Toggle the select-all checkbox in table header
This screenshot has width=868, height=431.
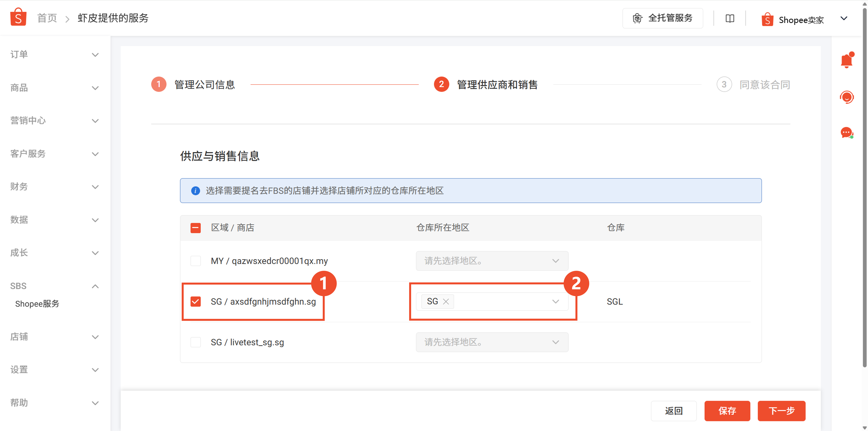(195, 228)
